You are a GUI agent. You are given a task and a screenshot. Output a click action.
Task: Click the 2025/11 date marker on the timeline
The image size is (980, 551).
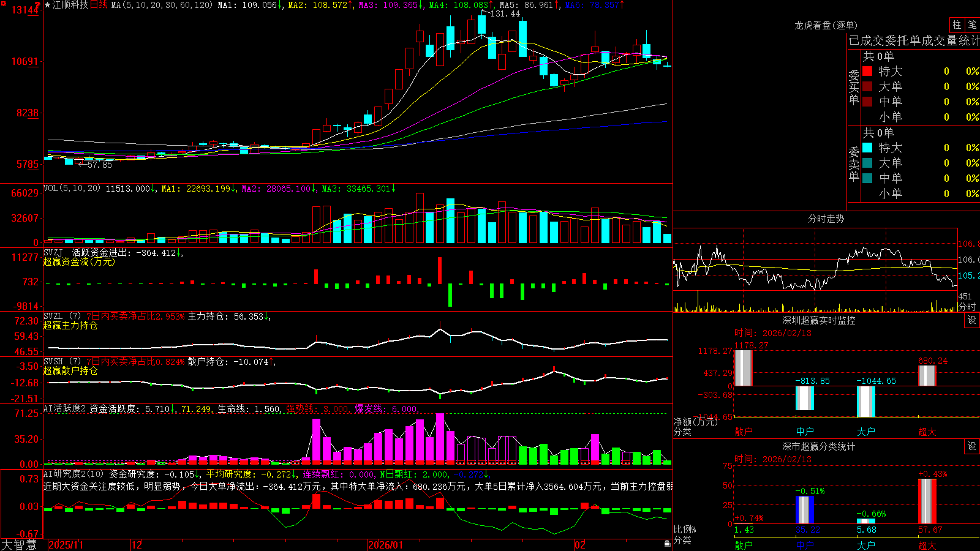(x=66, y=545)
